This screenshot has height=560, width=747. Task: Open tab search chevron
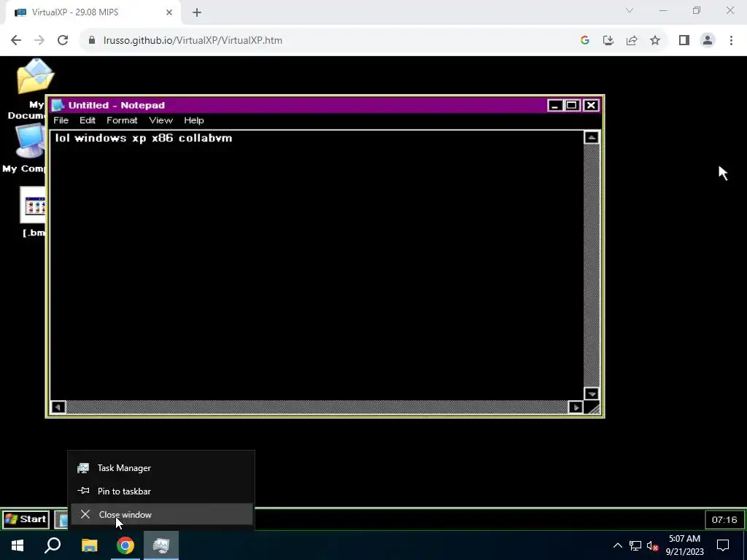click(x=630, y=10)
